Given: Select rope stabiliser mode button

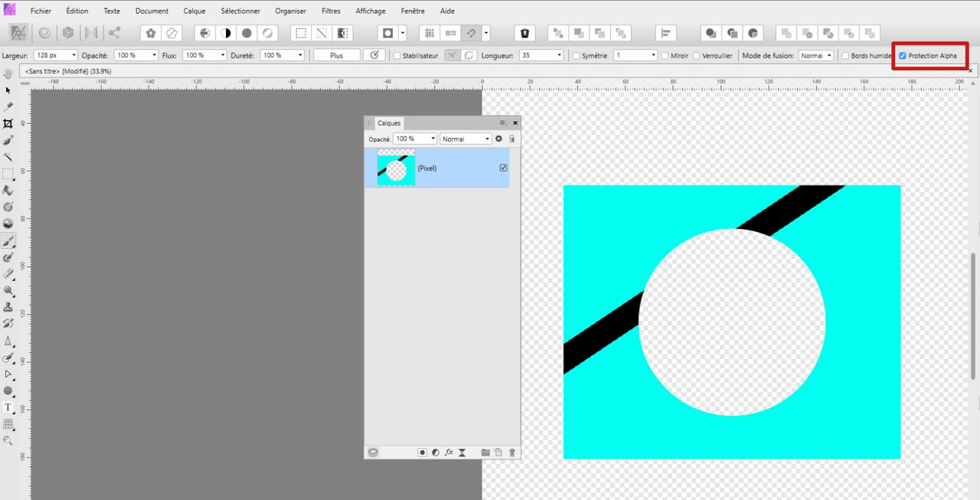Looking at the screenshot, I should pos(453,55).
